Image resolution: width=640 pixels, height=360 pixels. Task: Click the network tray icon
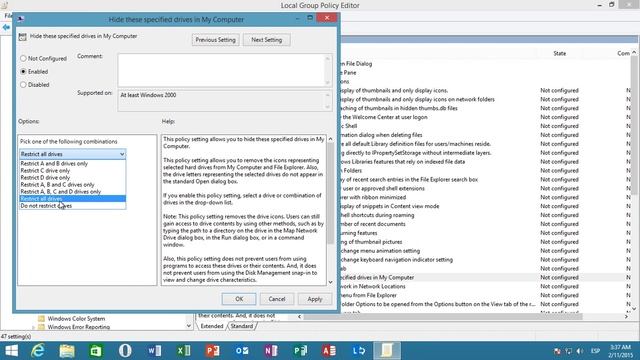click(569, 351)
